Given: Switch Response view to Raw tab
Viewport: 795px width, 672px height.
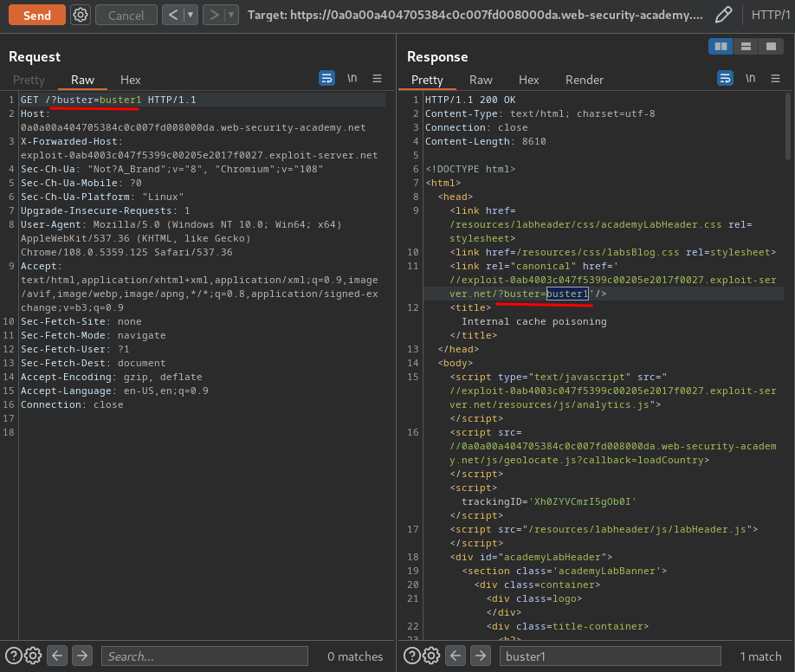Looking at the screenshot, I should 481,81.
